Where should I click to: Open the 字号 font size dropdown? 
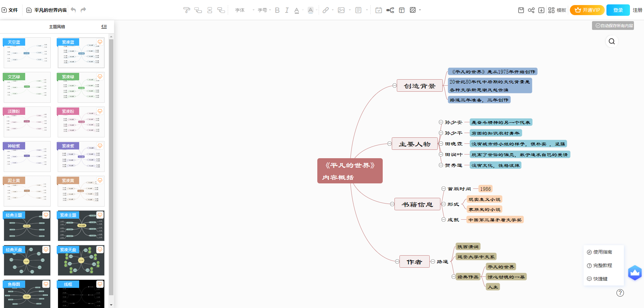coord(264,10)
